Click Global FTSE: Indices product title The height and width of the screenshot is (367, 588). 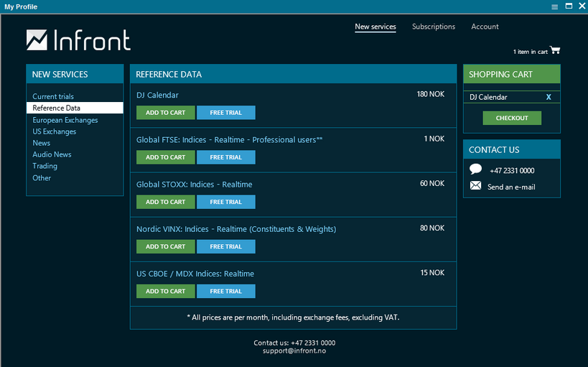(229, 139)
